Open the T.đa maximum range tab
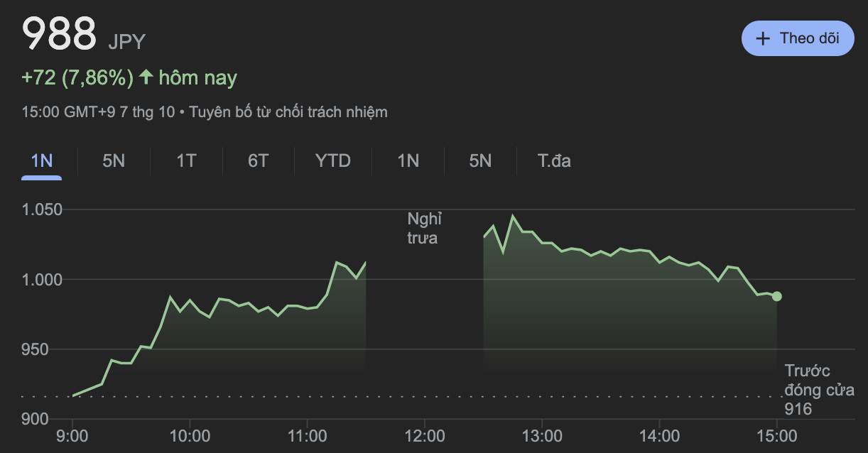This screenshot has width=868, height=453. click(x=554, y=160)
